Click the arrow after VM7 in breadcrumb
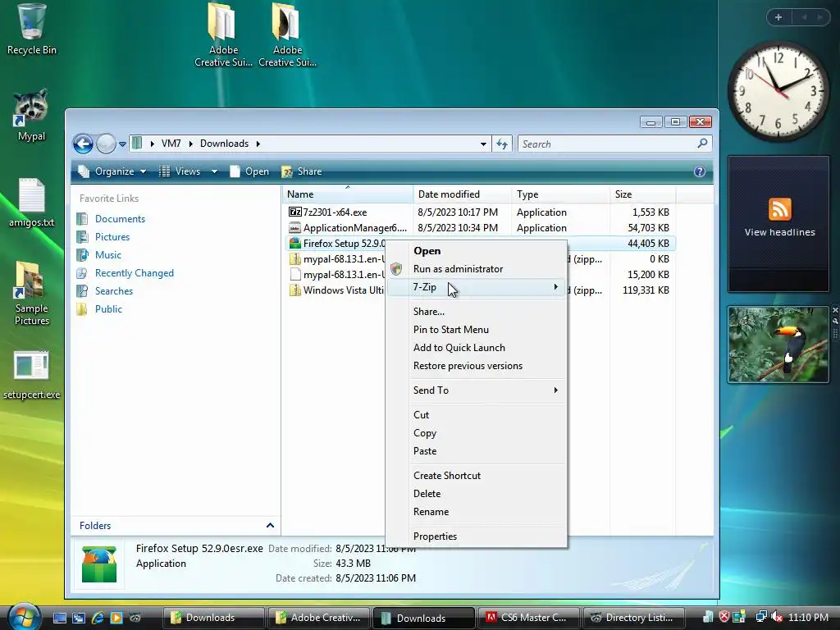Viewport: 840px width, 630px height. coord(190,144)
